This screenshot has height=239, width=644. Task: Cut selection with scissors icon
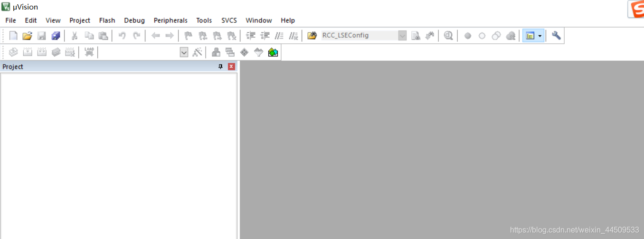[75, 36]
